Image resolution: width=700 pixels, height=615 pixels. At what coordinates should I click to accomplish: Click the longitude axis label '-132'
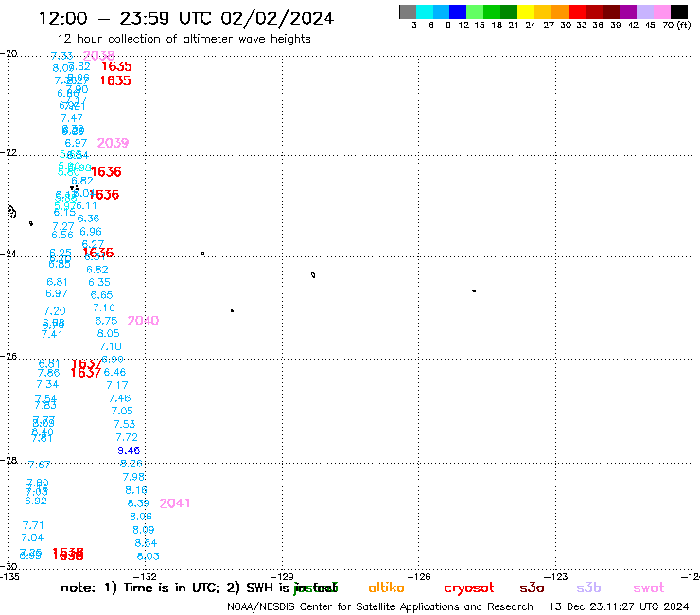145,576
